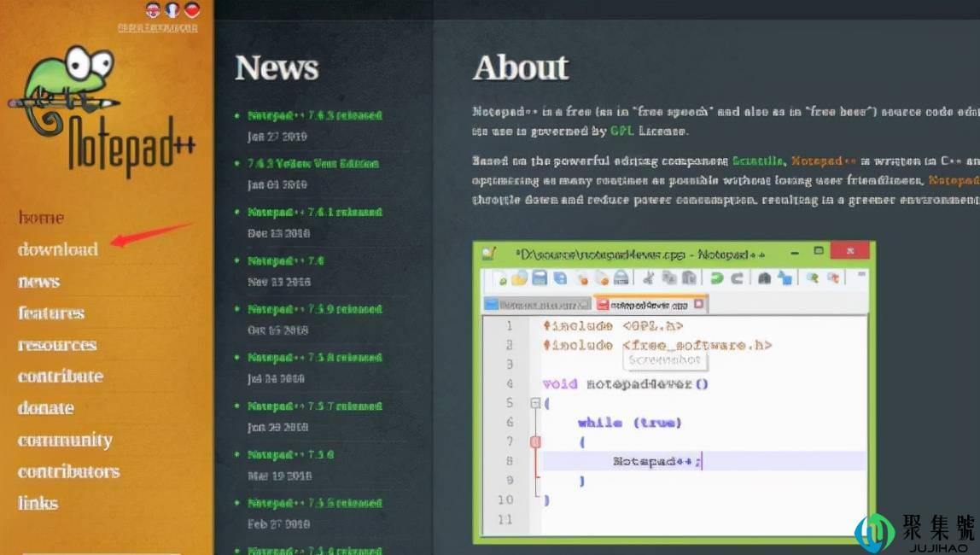980x555 pixels.
Task: Close the active notepad4ever.cpp tab
Action: 698,304
